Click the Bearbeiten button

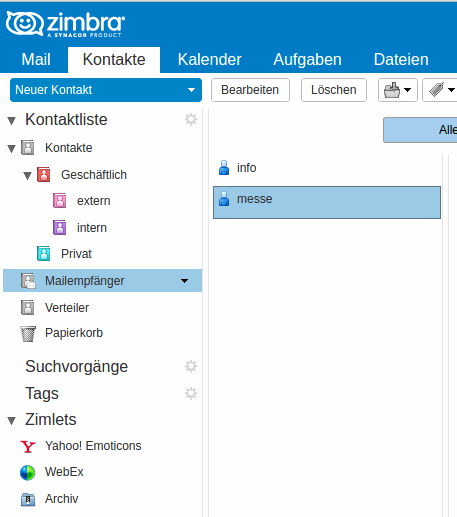250,90
